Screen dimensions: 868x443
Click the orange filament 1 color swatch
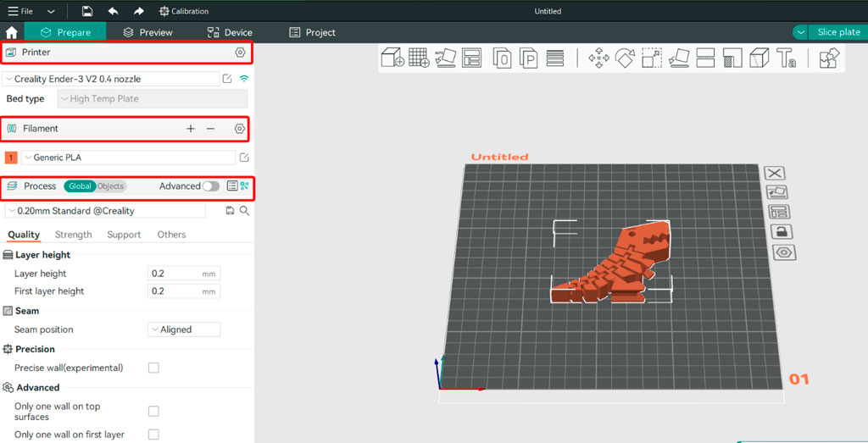pyautogui.click(x=11, y=158)
